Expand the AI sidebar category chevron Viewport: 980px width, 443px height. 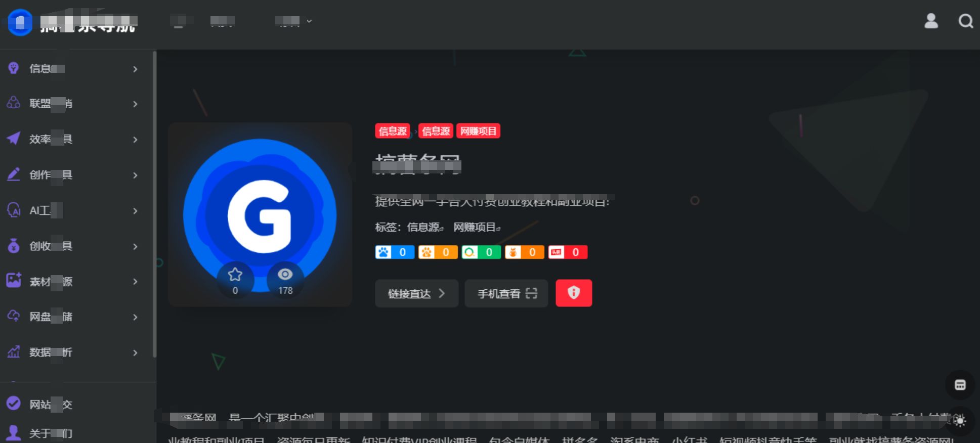[135, 210]
